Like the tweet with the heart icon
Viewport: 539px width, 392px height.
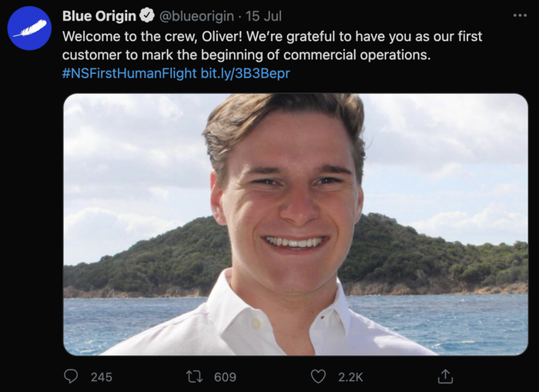pyautogui.click(x=318, y=377)
